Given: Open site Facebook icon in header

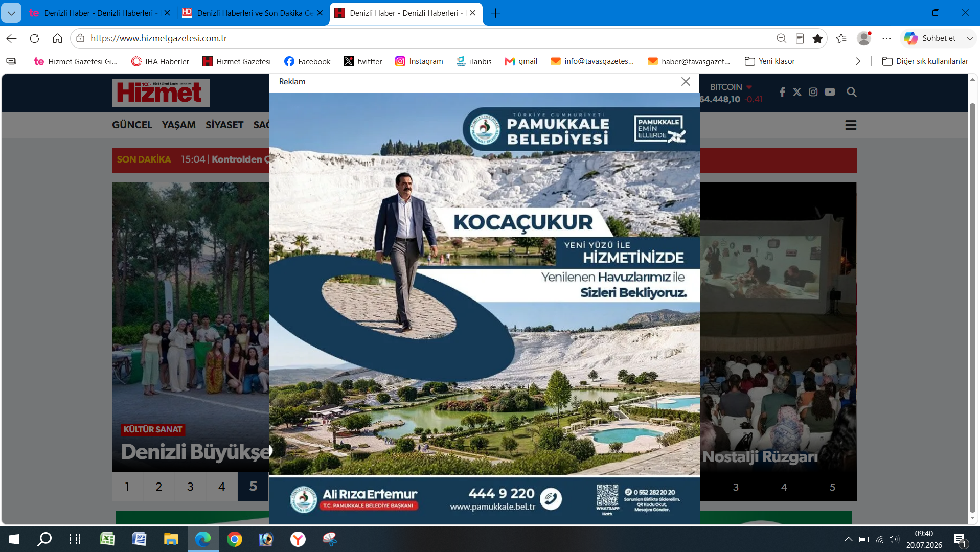Looking at the screenshot, I should tap(782, 92).
